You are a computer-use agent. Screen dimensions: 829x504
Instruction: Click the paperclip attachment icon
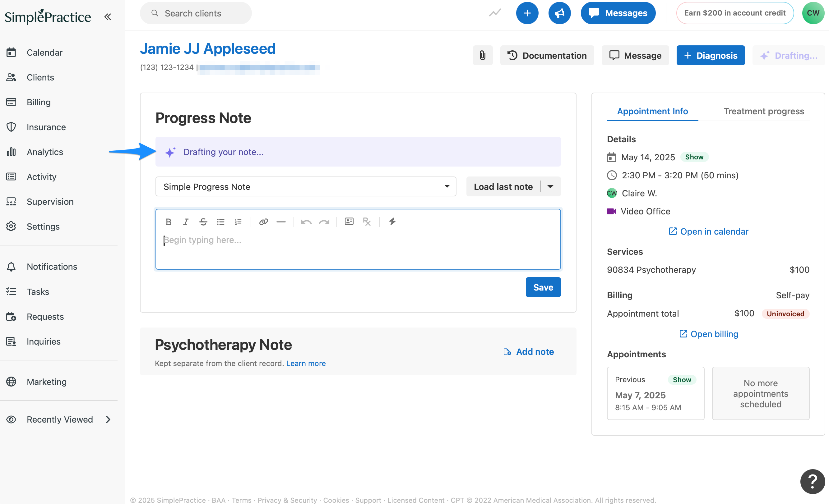tap(483, 55)
